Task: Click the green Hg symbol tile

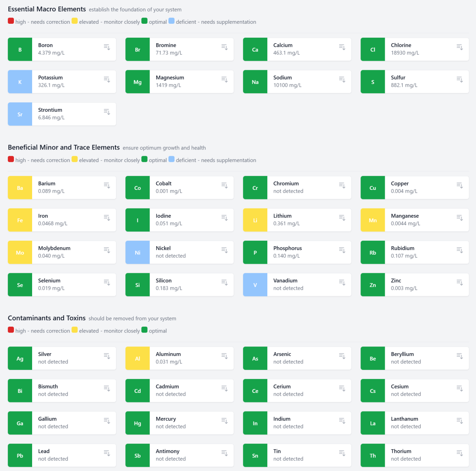Action: (x=138, y=423)
